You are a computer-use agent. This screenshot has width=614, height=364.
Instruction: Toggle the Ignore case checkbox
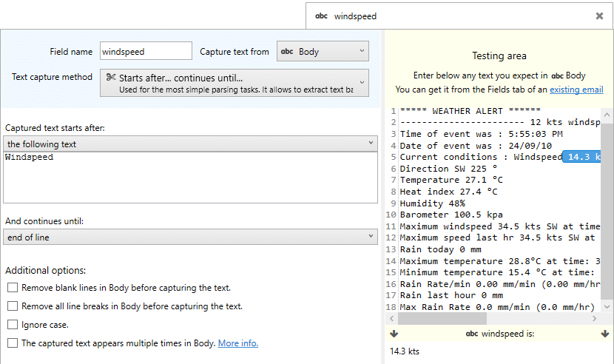point(13,325)
